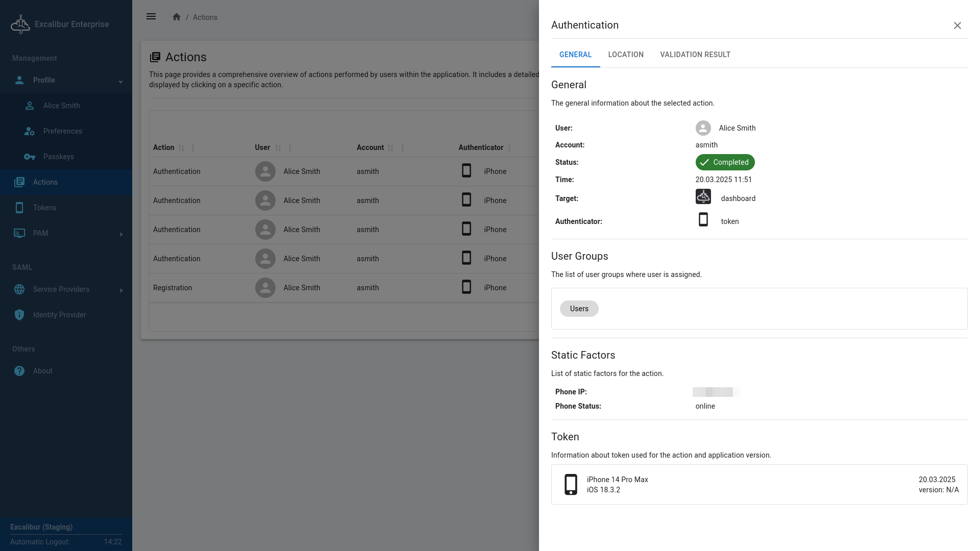Screen dimensions: 980x551
Task: Sort the table by Action column
Action: [181, 148]
